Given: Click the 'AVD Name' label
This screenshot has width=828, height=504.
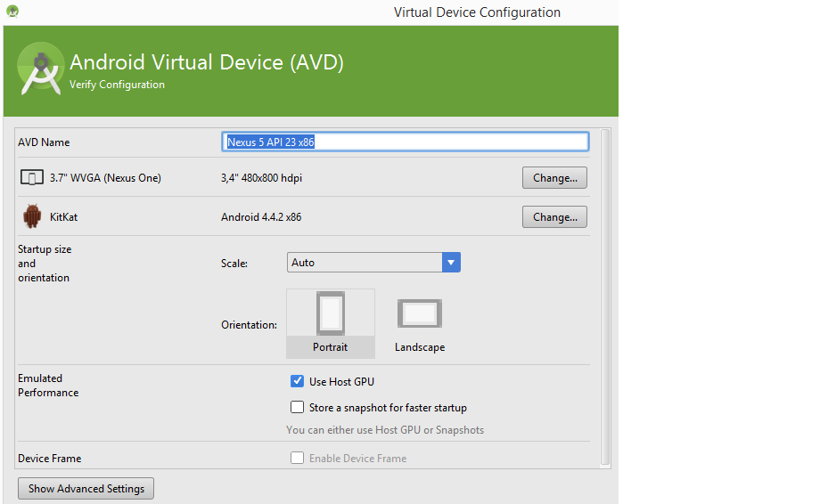Looking at the screenshot, I should click(x=44, y=142).
